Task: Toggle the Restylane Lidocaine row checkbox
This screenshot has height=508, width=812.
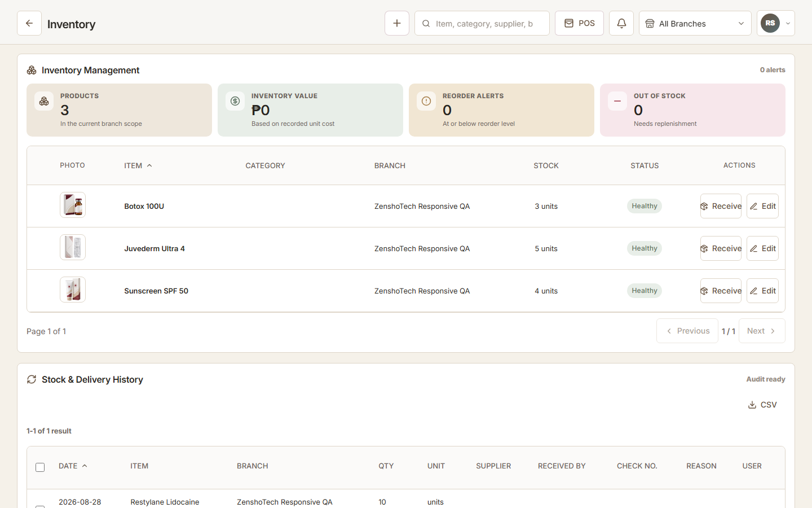Action: click(40, 506)
